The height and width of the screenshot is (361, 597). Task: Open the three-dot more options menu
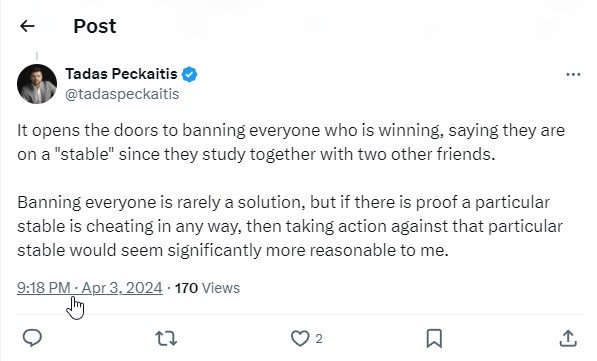[573, 74]
